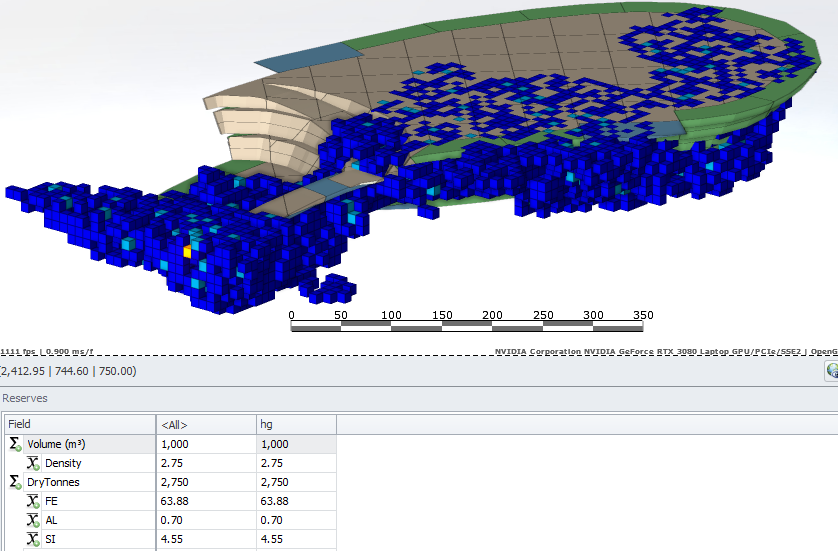838x551 pixels.
Task: Click the 63.88 FE value under <All>
Action: point(175,501)
